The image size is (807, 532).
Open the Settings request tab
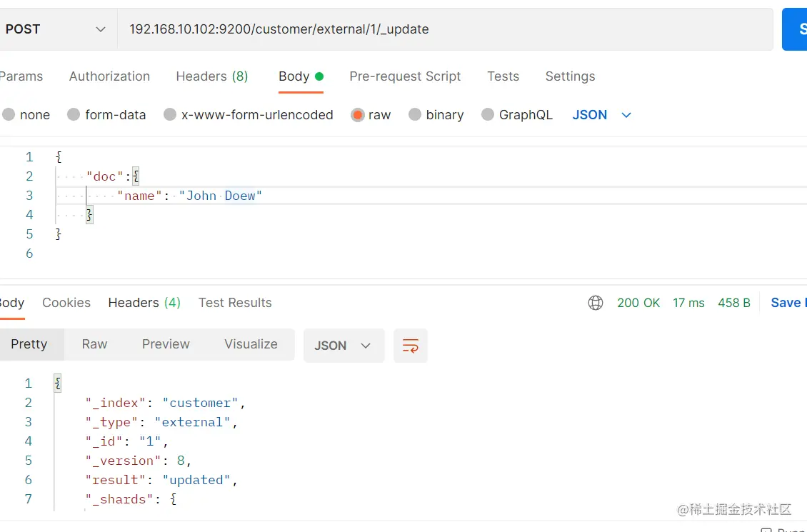pyautogui.click(x=570, y=76)
